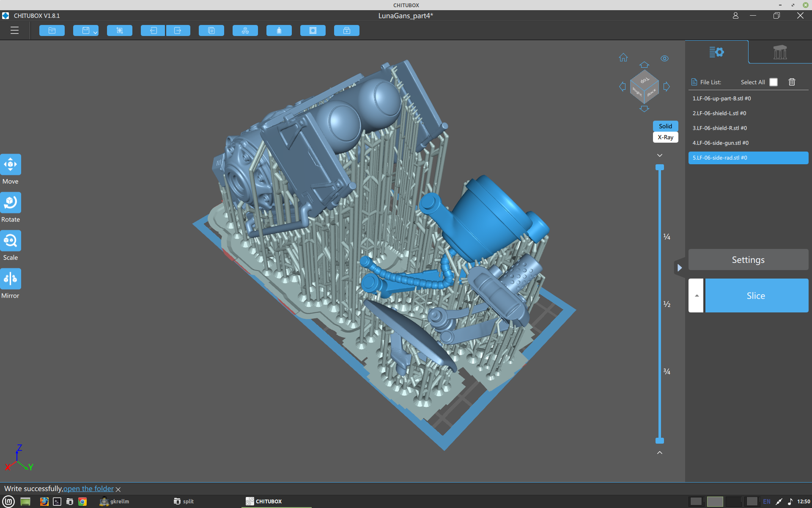Viewport: 812px width, 508px height.
Task: Select the Scale tool
Action: click(x=11, y=241)
